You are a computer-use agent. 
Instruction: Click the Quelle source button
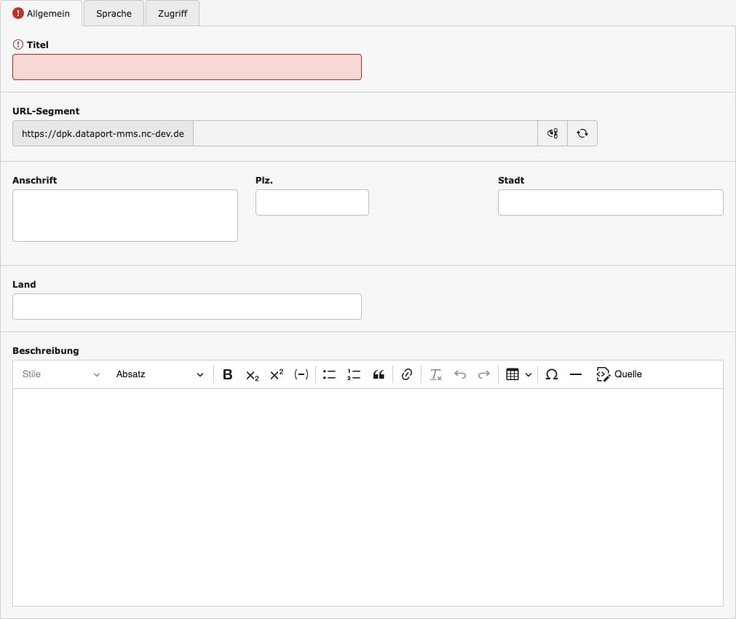pyautogui.click(x=619, y=375)
